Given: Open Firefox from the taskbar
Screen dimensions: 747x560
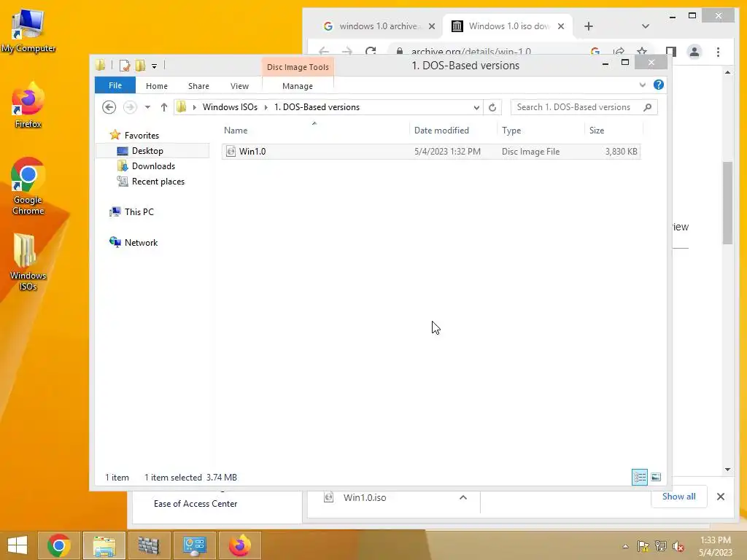Looking at the screenshot, I should click(x=239, y=545).
